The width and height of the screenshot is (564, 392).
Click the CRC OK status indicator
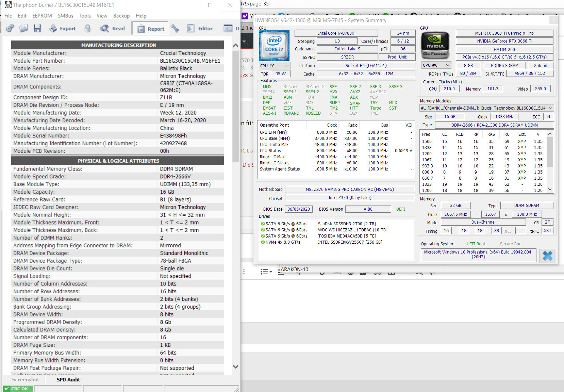coord(18,389)
